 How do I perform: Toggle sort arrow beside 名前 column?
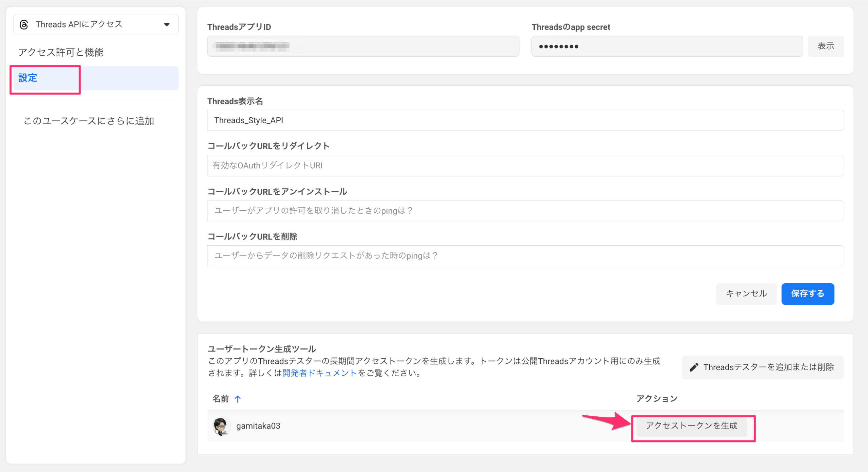238,399
